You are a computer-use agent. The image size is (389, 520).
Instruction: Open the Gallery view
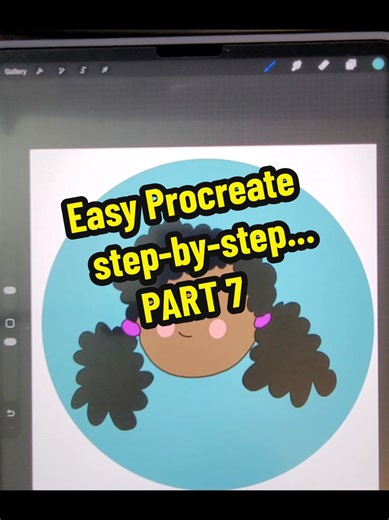pyautogui.click(x=15, y=71)
